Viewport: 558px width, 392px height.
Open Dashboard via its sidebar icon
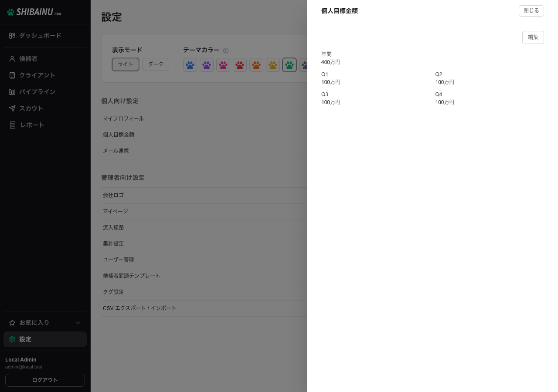tap(12, 36)
